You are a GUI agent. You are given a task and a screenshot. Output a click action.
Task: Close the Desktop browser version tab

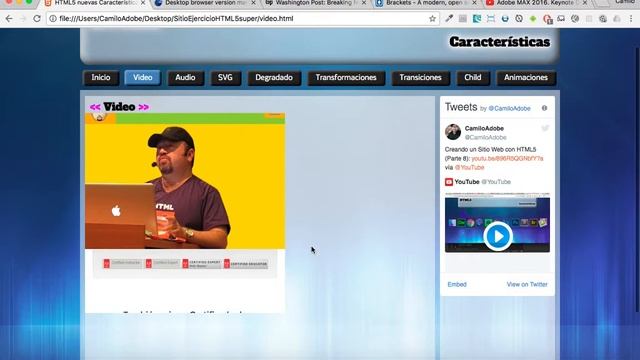[253, 3]
